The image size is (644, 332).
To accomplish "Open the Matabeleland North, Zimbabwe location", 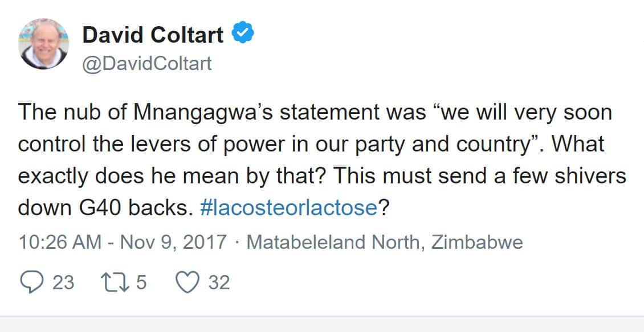I will (384, 242).
